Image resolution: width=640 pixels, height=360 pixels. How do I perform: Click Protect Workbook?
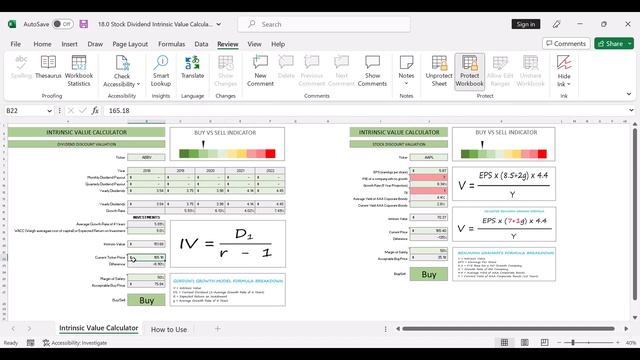coord(469,71)
